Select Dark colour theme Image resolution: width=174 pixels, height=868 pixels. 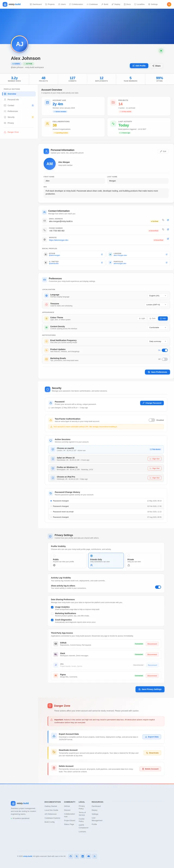tap(153, 318)
